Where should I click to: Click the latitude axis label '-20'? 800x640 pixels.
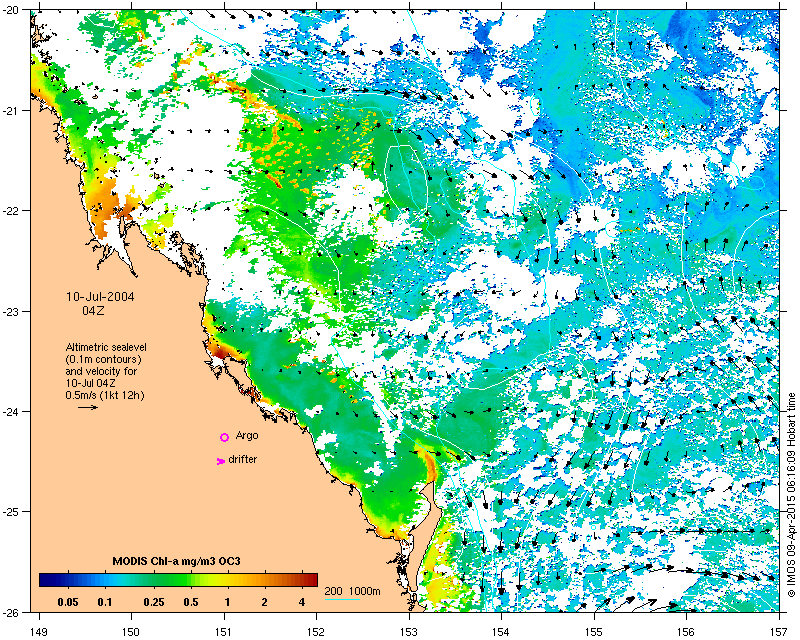pyautogui.click(x=10, y=10)
